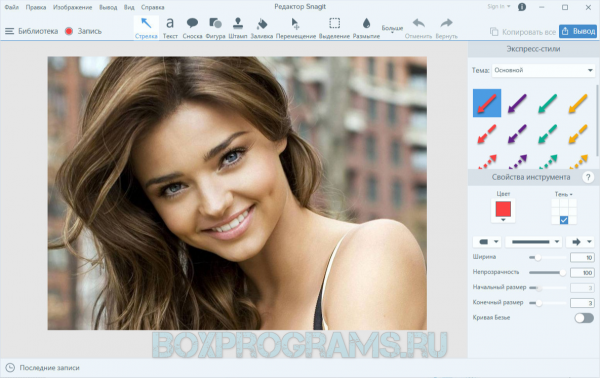Click the Непрозрачность value field showing 100
This screenshot has height=378, width=600.
click(582, 273)
